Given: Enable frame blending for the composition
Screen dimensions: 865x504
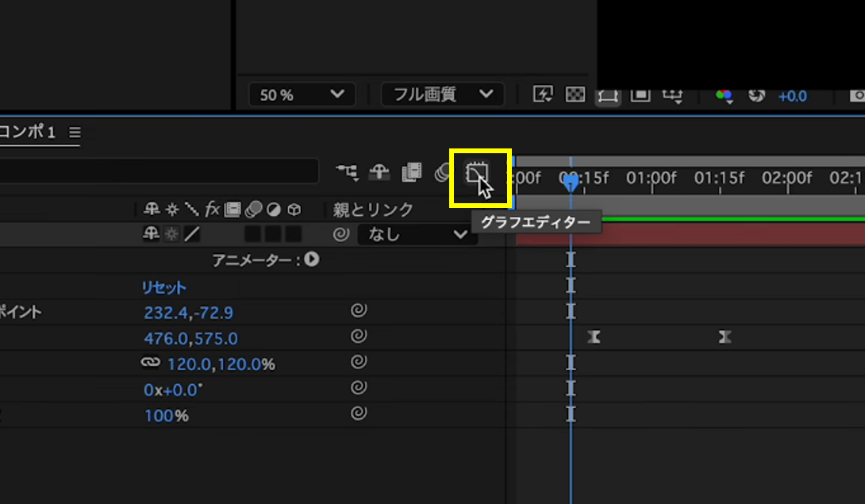Looking at the screenshot, I should (x=412, y=172).
